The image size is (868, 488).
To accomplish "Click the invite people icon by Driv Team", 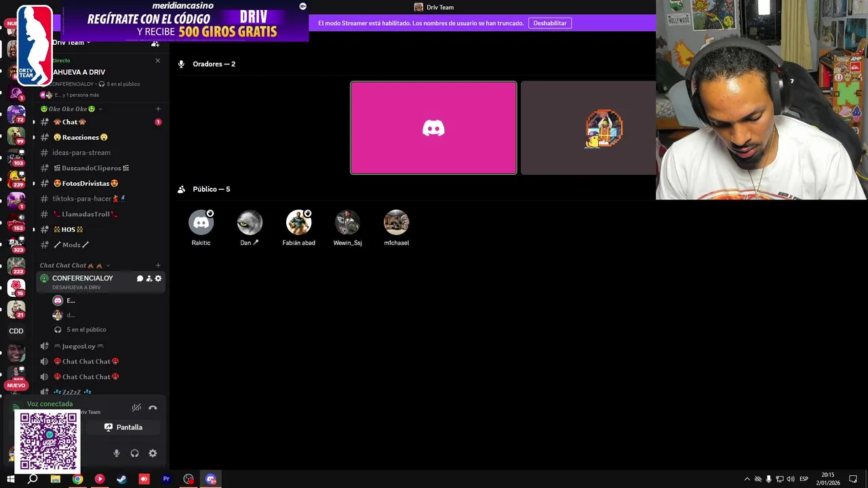I will [x=155, y=43].
